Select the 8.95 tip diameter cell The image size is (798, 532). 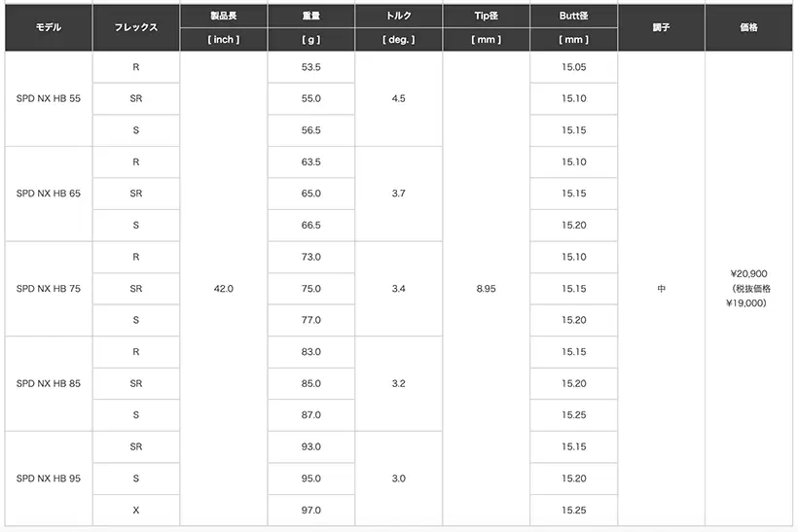point(486,289)
